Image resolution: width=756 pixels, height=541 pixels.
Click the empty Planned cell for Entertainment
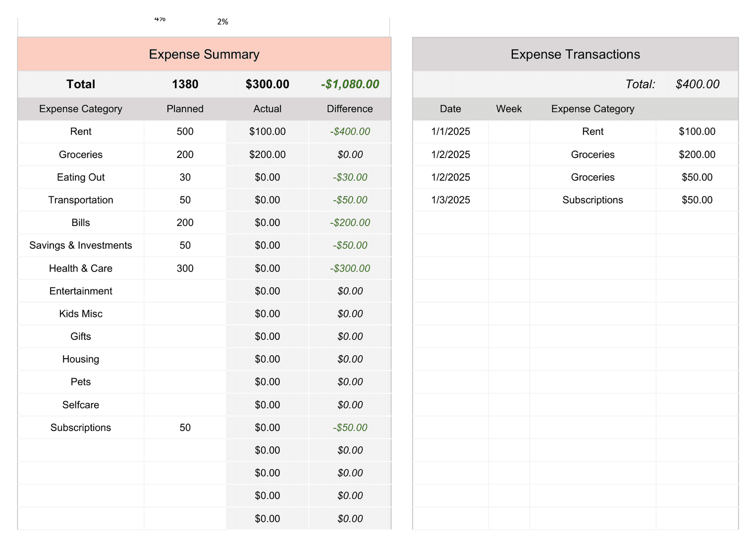(185, 291)
